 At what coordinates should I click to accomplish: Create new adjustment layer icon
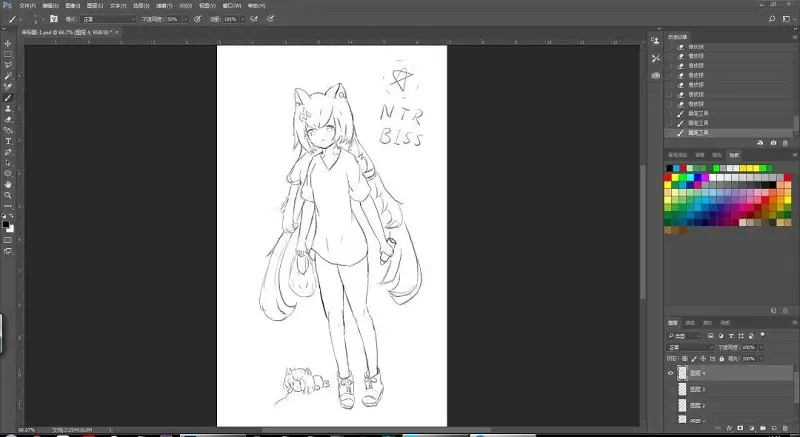click(x=752, y=428)
